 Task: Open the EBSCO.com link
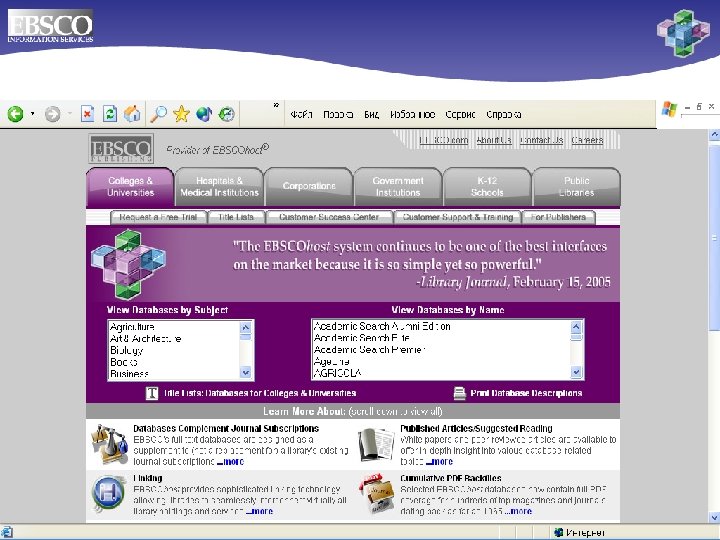tap(444, 140)
